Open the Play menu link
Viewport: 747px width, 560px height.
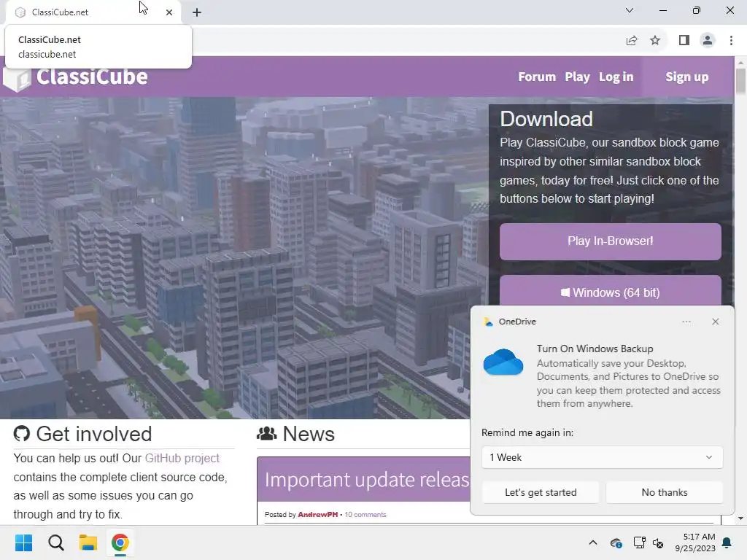(577, 77)
